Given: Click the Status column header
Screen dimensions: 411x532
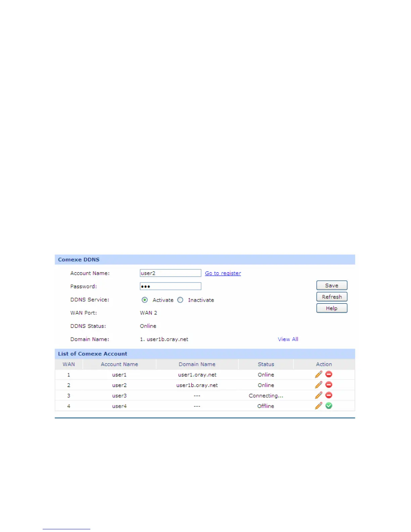Looking at the screenshot, I should [x=266, y=364].
